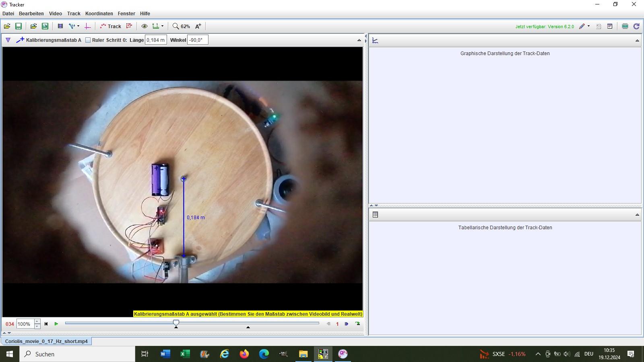Image resolution: width=644 pixels, height=362 pixels.
Task: Click the video frame slider thumb
Action: click(x=176, y=323)
